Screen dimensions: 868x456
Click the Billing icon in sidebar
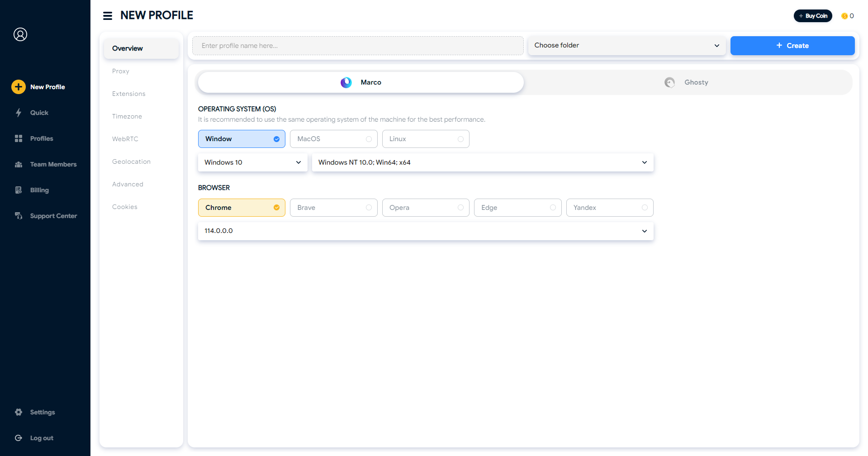(x=19, y=190)
